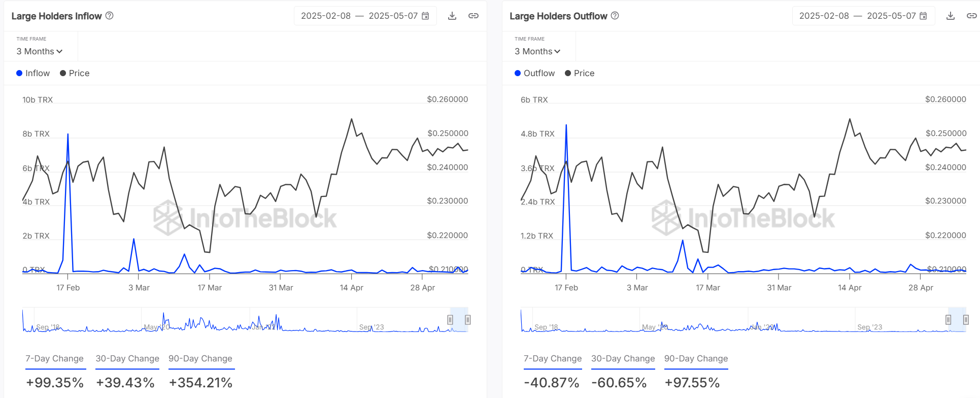Screen dimensions: 980x398
Task: Toggle Price series in Inflow chart legend
Action: click(x=75, y=73)
